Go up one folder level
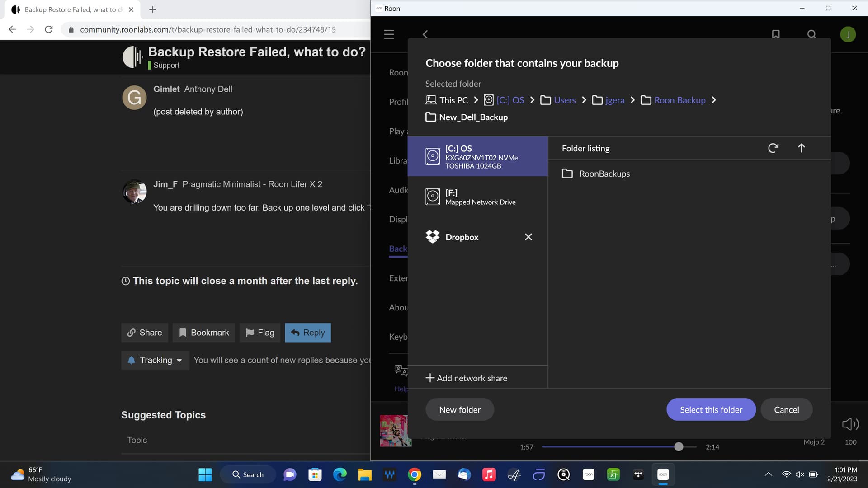 801,148
